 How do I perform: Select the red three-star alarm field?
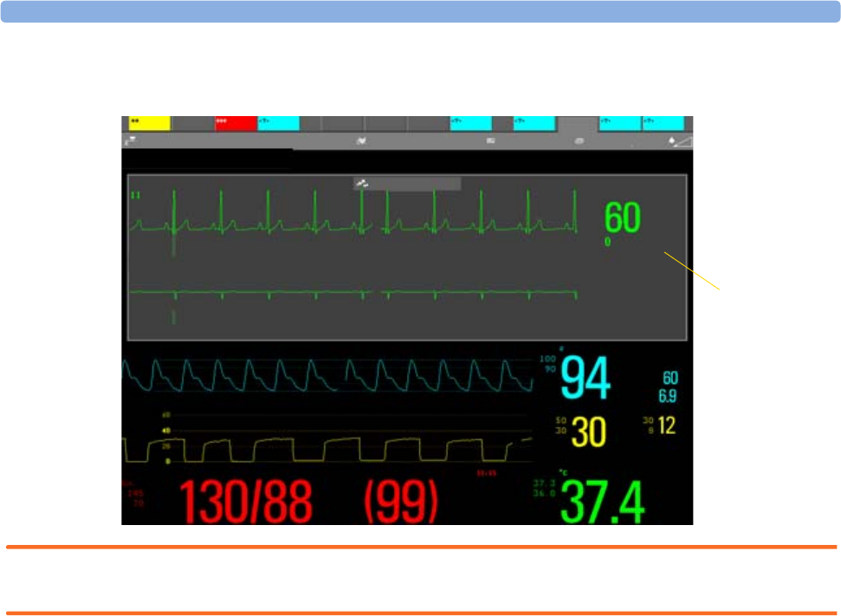236,123
